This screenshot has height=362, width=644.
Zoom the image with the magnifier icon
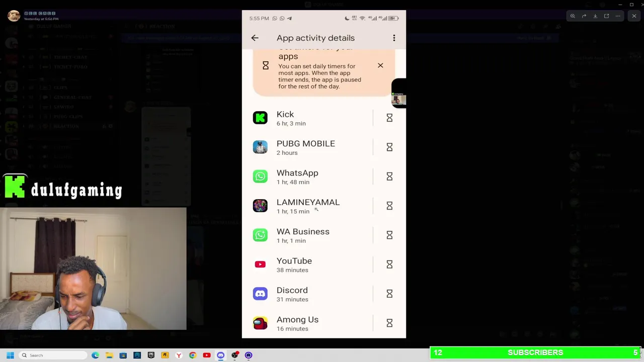tap(573, 16)
